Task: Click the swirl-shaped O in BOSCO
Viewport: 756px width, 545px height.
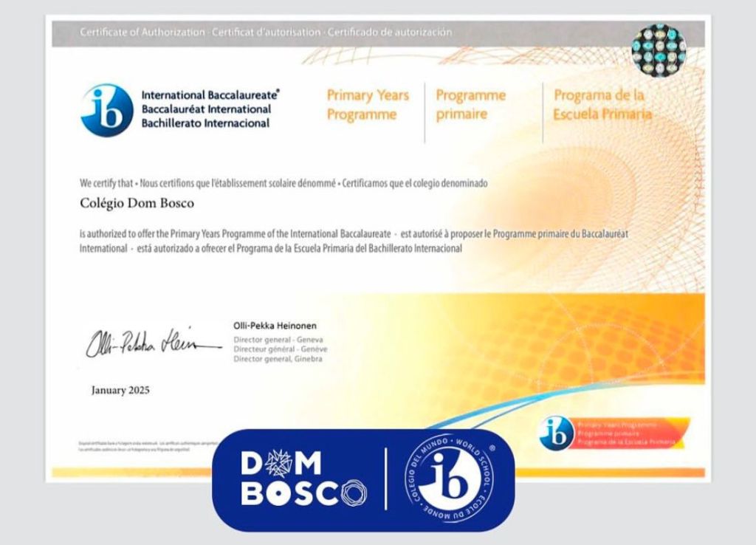Action: (352, 493)
